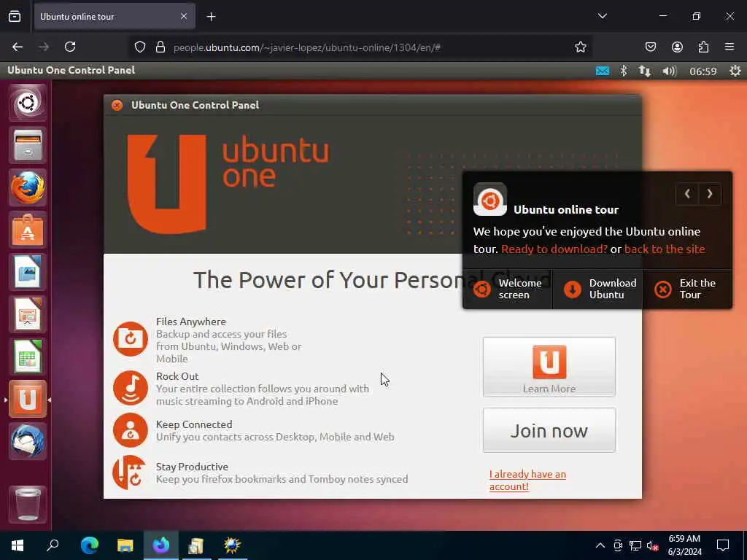Reload the current page

70,47
